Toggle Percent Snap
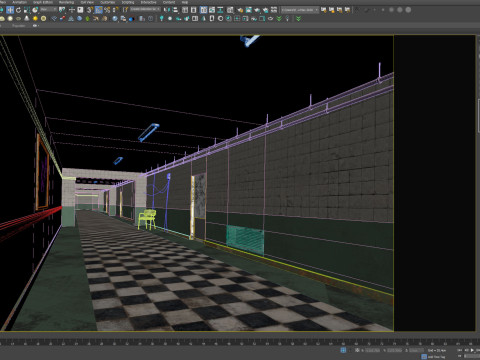Screen dimensions: 480x360 point(107,10)
